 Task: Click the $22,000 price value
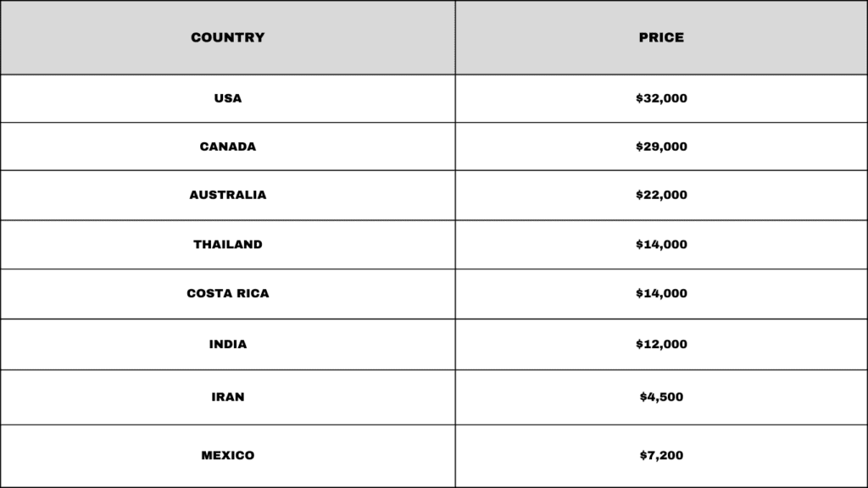click(661, 195)
